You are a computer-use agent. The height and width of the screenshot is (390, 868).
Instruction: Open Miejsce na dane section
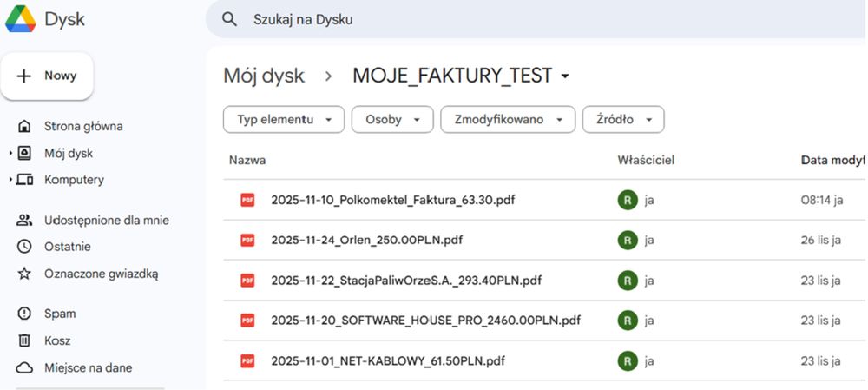pyautogui.click(x=88, y=367)
